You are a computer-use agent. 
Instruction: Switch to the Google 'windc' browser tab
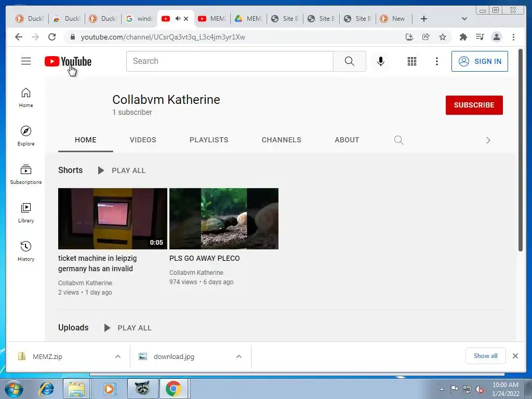pos(139,19)
